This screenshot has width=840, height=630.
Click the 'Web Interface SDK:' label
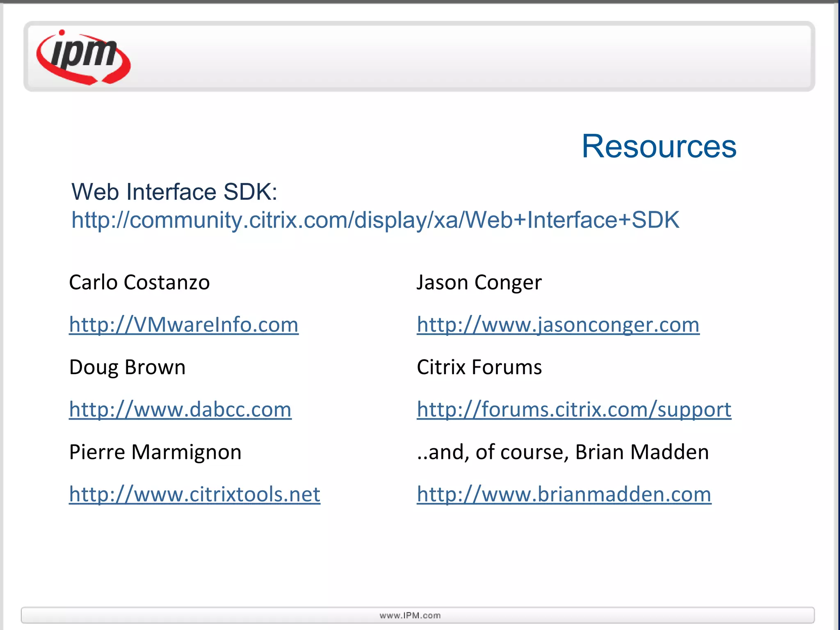point(174,192)
